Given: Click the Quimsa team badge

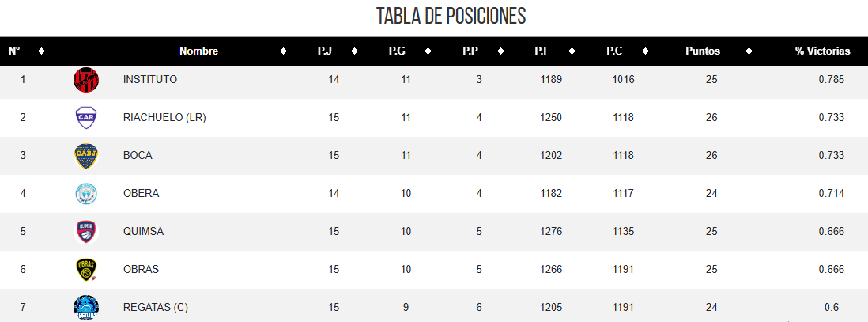Looking at the screenshot, I should pyautogui.click(x=86, y=232).
